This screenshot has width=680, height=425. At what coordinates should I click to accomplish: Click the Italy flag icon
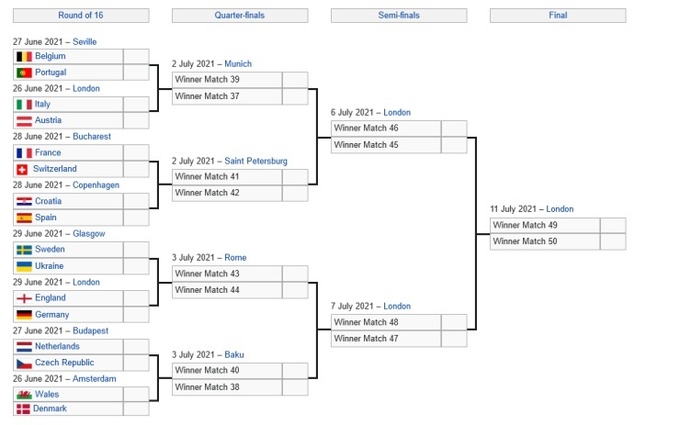click(25, 104)
